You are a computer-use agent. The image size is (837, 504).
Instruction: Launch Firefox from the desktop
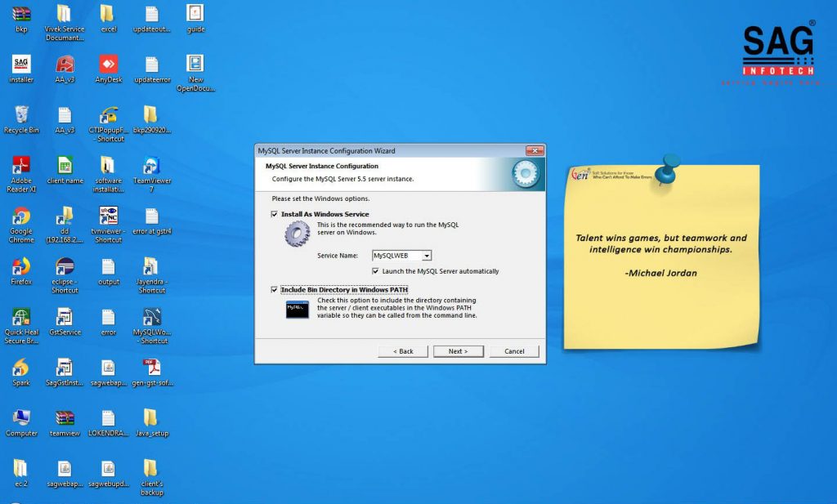[21, 267]
